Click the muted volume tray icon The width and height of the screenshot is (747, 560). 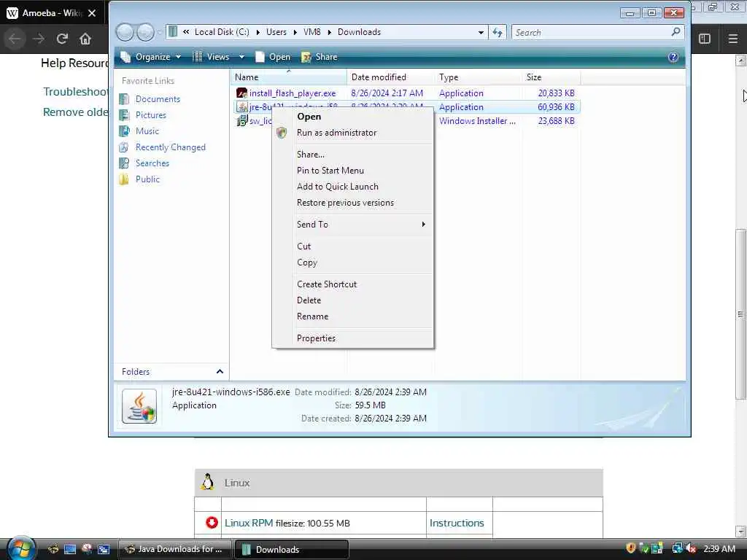coord(691,548)
